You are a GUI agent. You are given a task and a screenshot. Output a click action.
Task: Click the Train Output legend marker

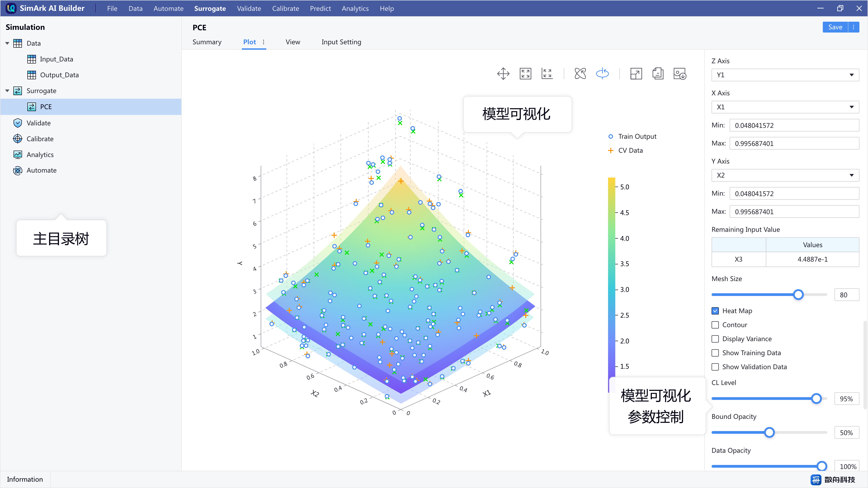coord(611,136)
